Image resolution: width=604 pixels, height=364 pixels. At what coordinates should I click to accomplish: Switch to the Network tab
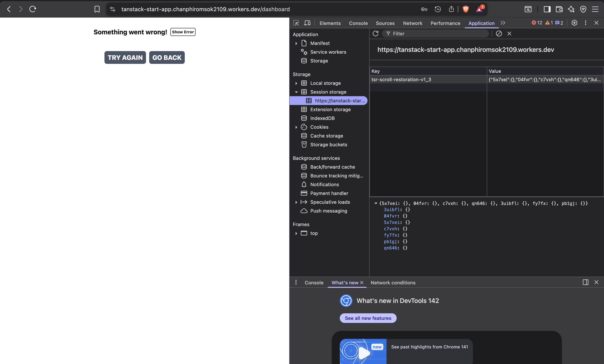413,23
